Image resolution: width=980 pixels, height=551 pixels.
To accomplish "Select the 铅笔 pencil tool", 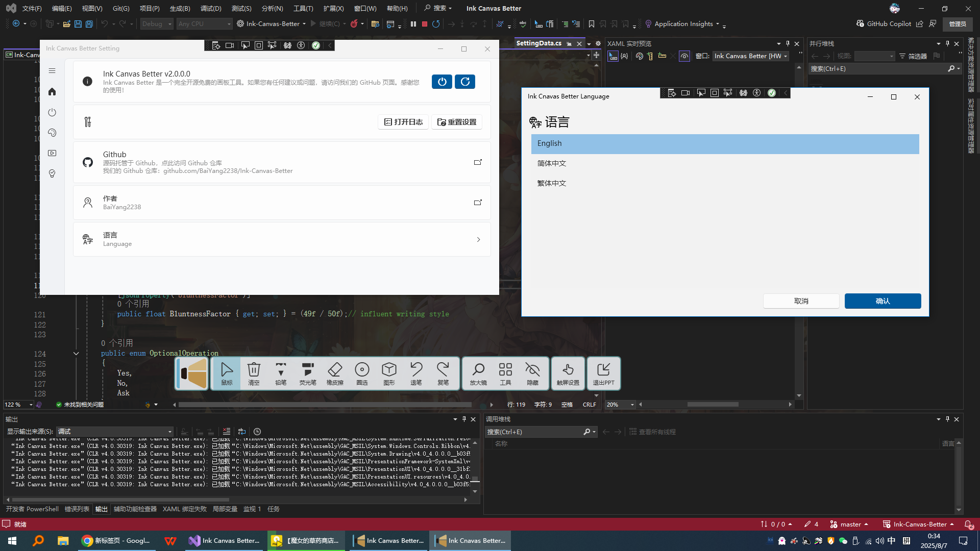I will [x=281, y=373].
